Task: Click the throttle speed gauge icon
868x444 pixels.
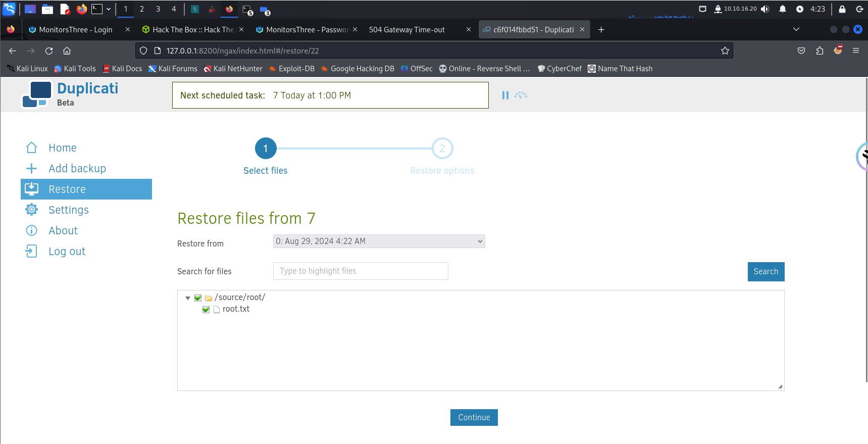Action: [x=521, y=95]
